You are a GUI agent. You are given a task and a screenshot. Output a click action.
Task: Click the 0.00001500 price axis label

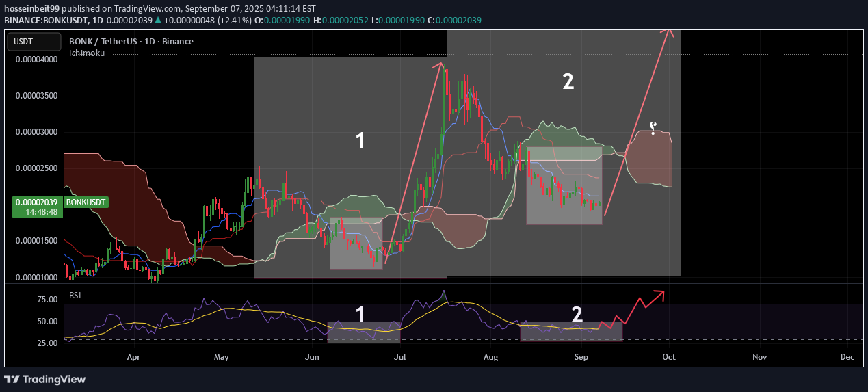(x=36, y=241)
